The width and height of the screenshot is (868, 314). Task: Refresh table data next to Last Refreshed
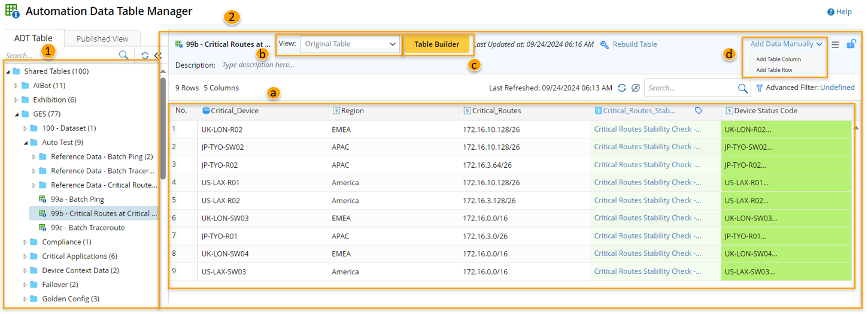[x=622, y=88]
